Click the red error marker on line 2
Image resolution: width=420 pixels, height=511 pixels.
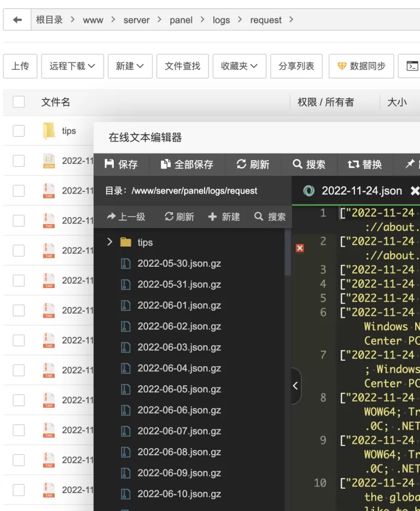pyautogui.click(x=300, y=248)
